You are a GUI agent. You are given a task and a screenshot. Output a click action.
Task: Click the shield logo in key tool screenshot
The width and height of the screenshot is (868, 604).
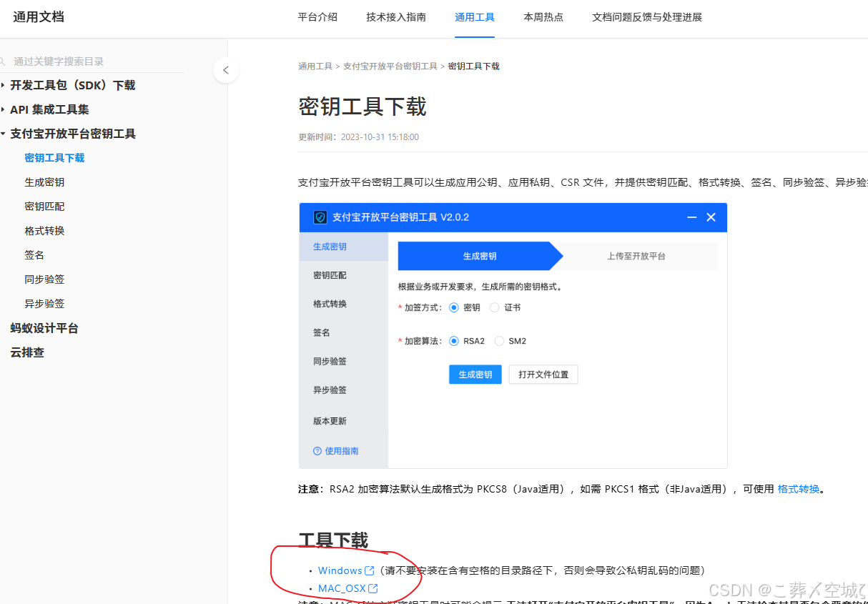320,217
